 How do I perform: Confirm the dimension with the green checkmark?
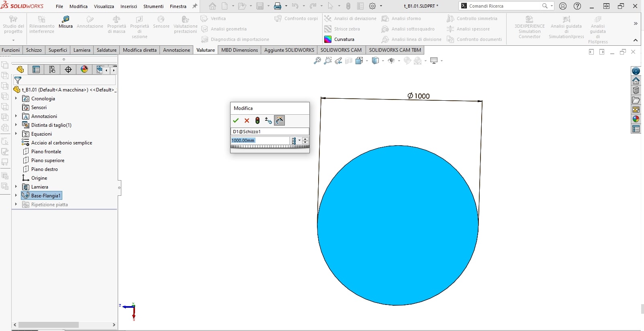236,120
